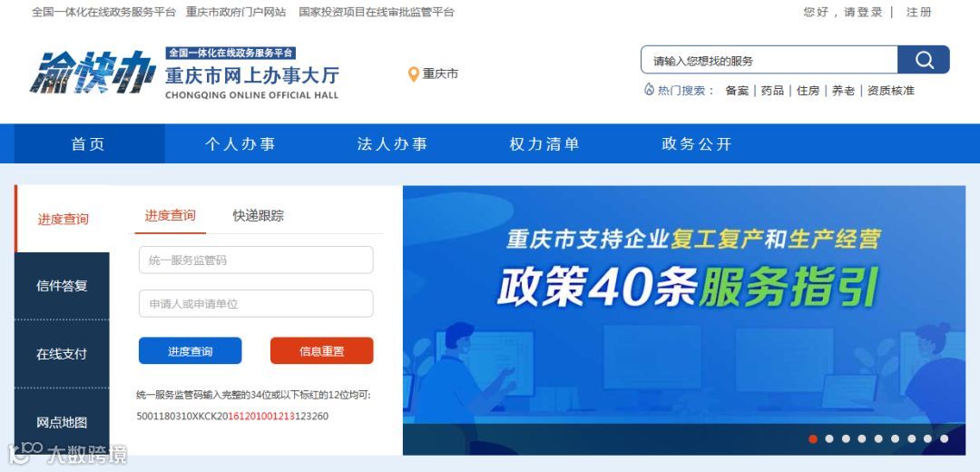Click the orange location pin icon
The width and height of the screenshot is (980, 472).
413,74
